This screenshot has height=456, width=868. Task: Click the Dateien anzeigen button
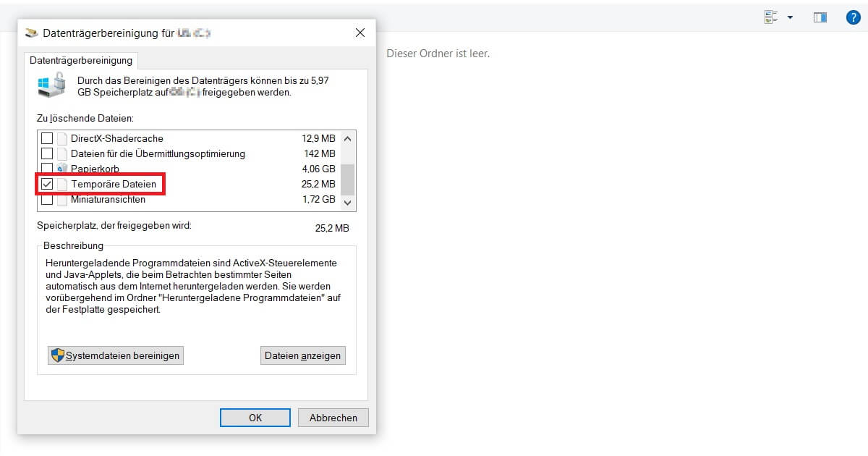coord(302,355)
